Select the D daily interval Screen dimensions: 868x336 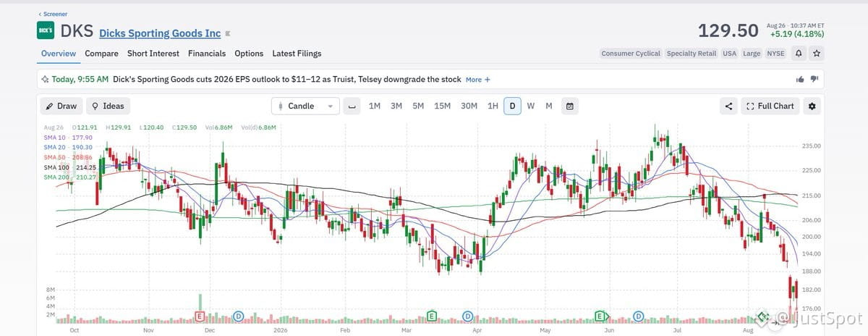click(512, 106)
